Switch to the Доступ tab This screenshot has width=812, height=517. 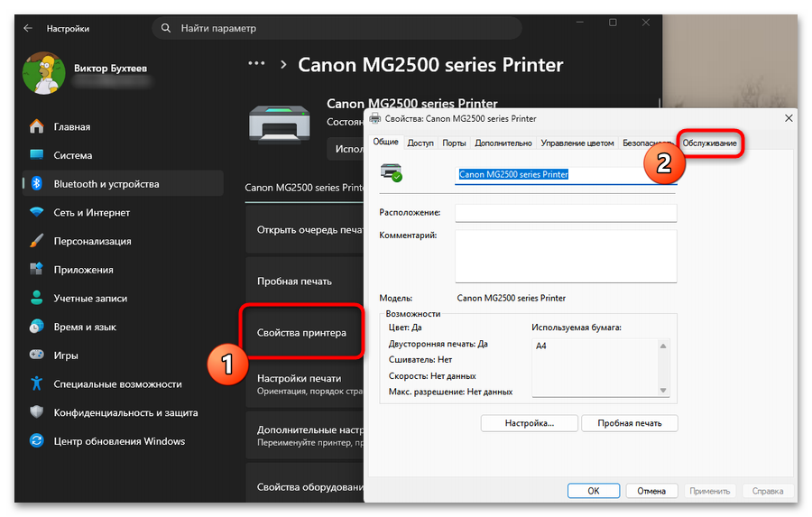coord(420,143)
